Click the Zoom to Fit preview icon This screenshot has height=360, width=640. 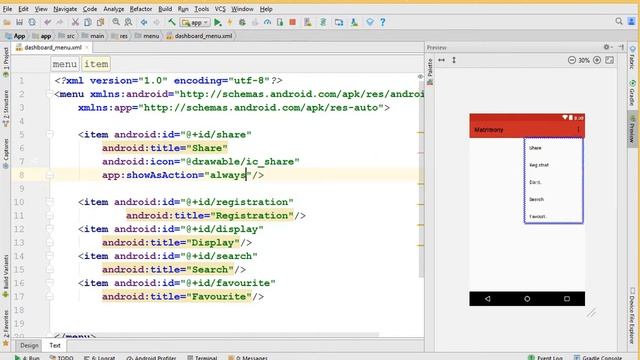[609, 60]
